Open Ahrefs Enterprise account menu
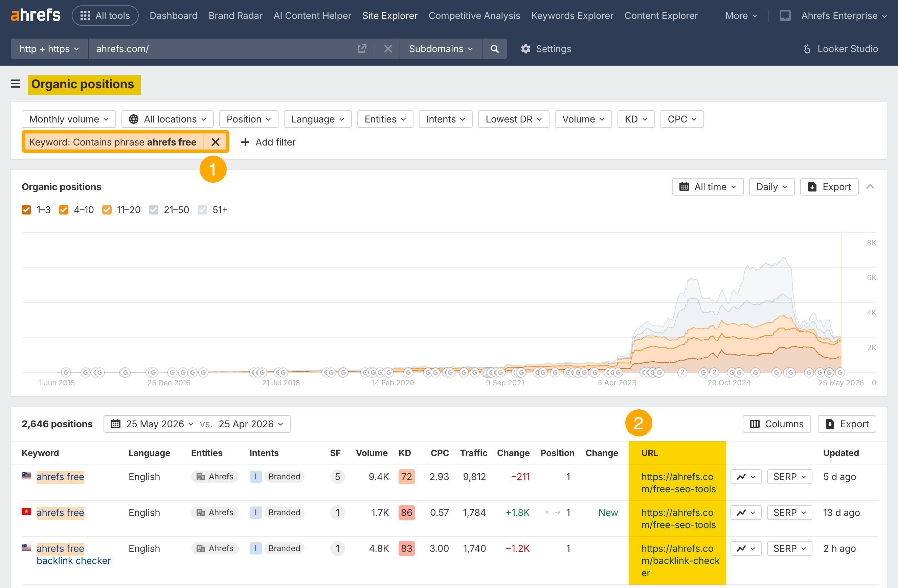 [844, 16]
